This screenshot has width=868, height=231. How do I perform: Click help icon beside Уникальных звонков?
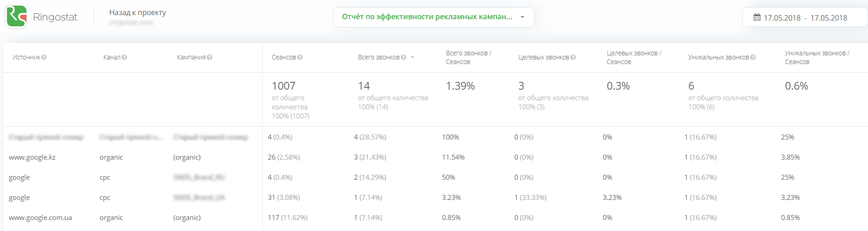tap(753, 58)
